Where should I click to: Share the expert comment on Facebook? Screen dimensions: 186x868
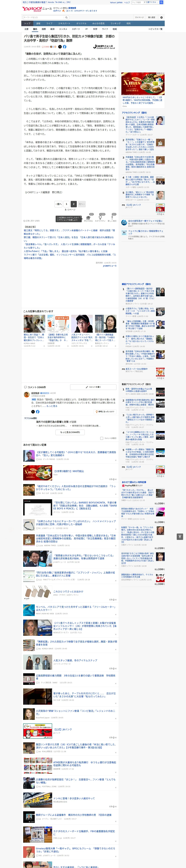pyautogui.click(x=38, y=411)
